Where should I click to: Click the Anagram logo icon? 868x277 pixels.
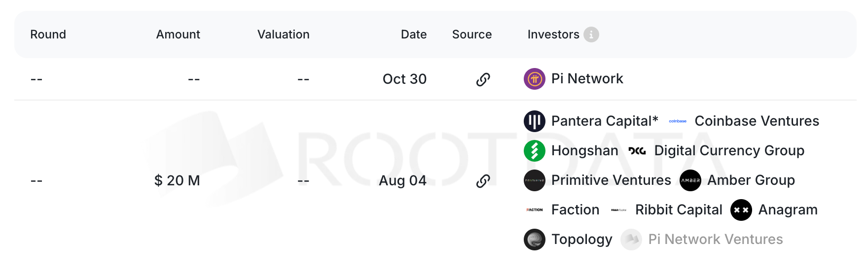741,210
